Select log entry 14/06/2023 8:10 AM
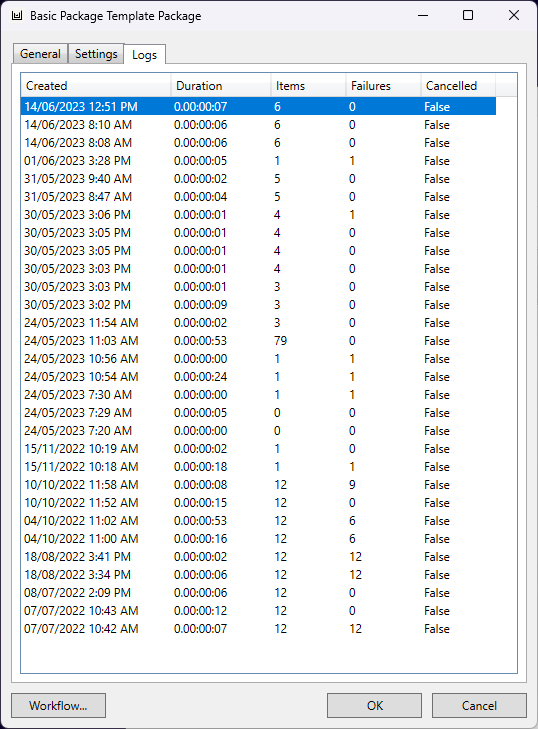 [x=259, y=125]
